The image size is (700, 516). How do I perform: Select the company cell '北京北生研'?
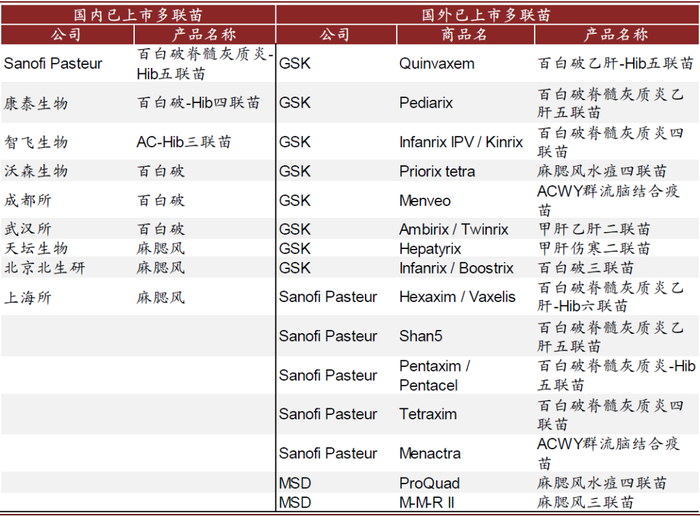44,268
